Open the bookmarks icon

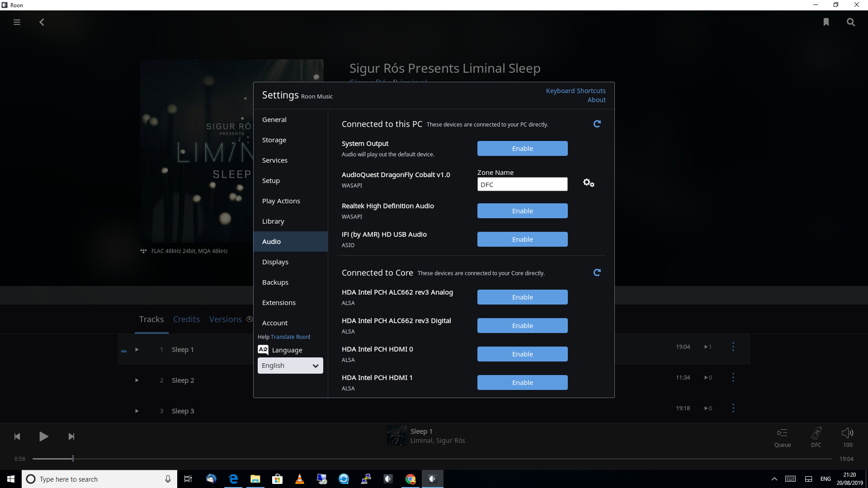[x=826, y=22]
